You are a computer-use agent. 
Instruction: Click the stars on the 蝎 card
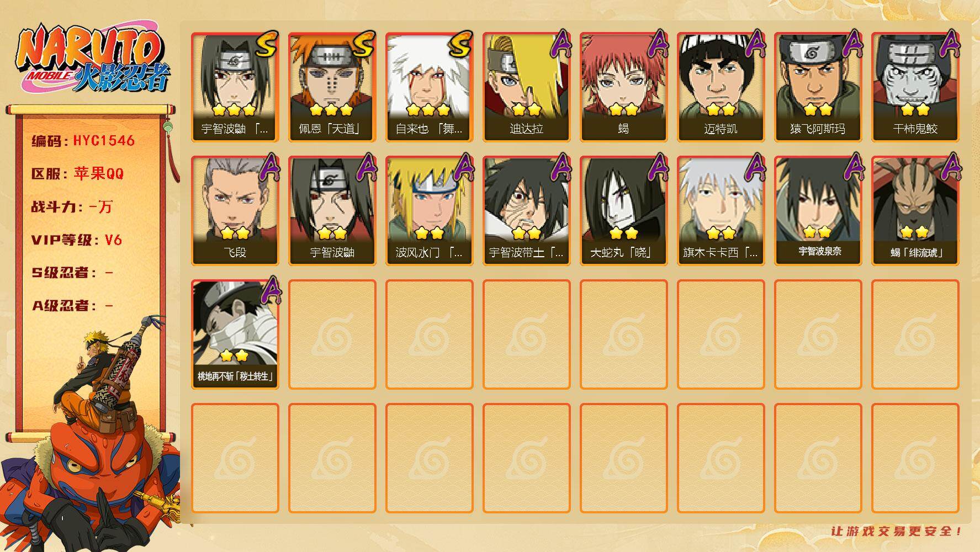[x=623, y=109]
